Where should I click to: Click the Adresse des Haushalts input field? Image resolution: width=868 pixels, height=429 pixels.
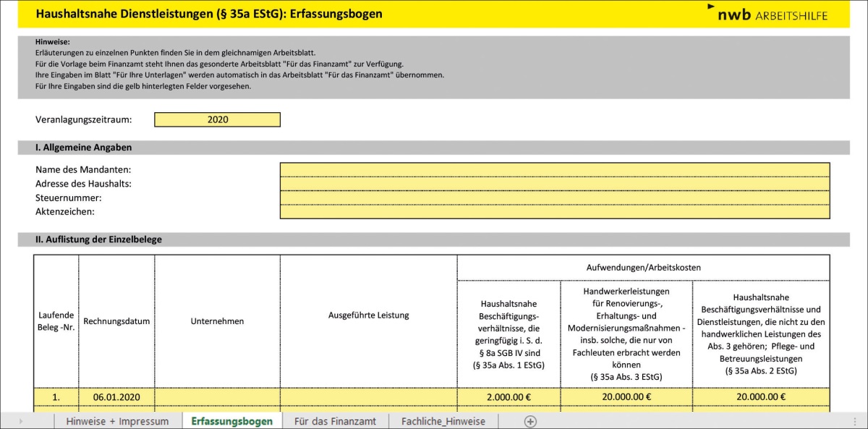[x=554, y=183]
